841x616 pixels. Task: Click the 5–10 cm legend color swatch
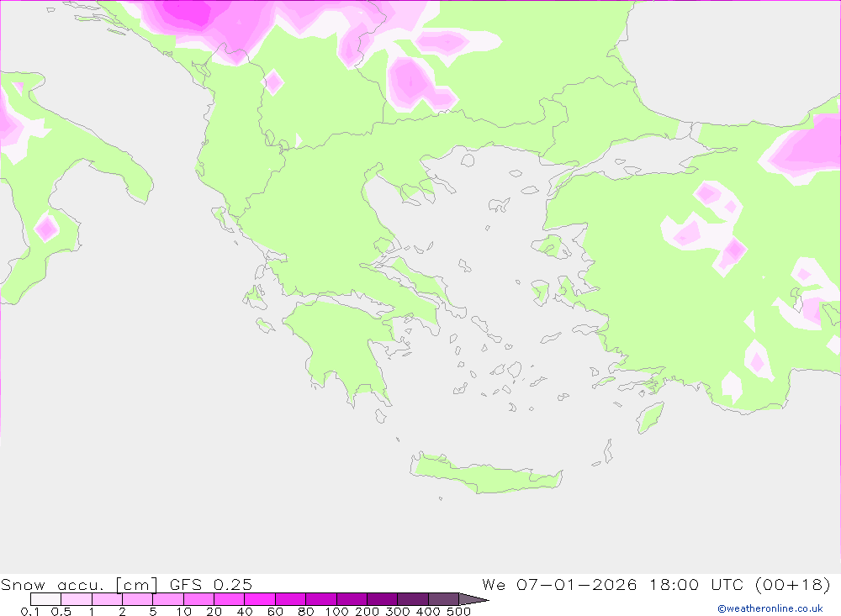tap(168, 599)
